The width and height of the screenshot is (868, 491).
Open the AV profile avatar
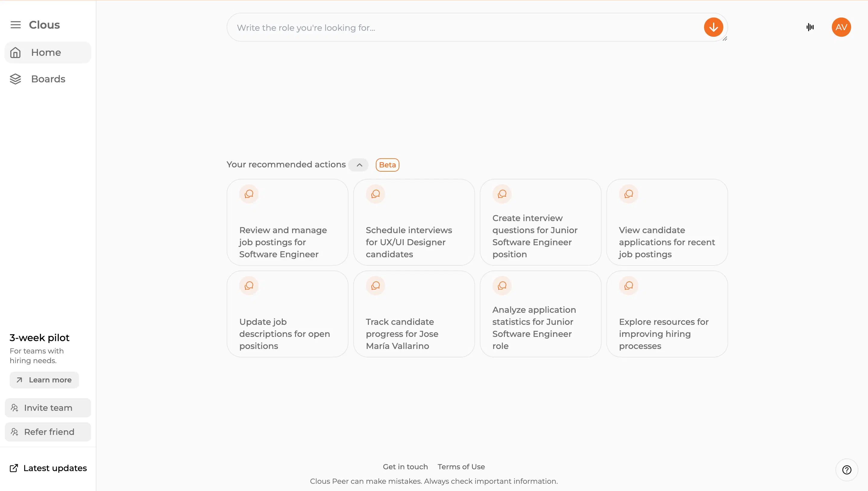click(x=841, y=27)
